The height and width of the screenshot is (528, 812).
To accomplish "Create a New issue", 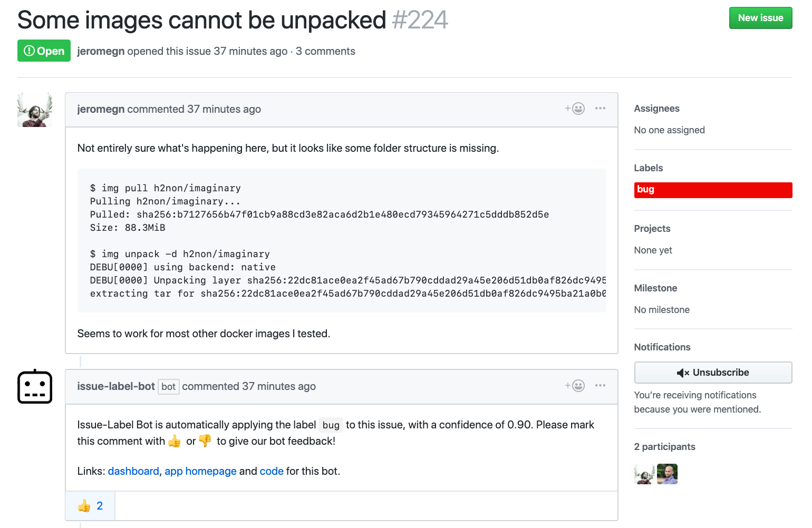I will point(760,18).
